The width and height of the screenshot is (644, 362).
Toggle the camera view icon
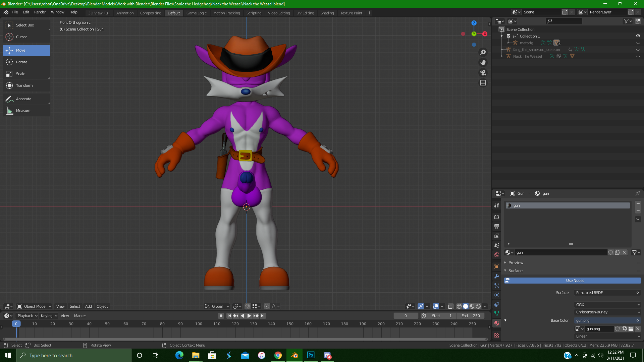pyautogui.click(x=483, y=73)
